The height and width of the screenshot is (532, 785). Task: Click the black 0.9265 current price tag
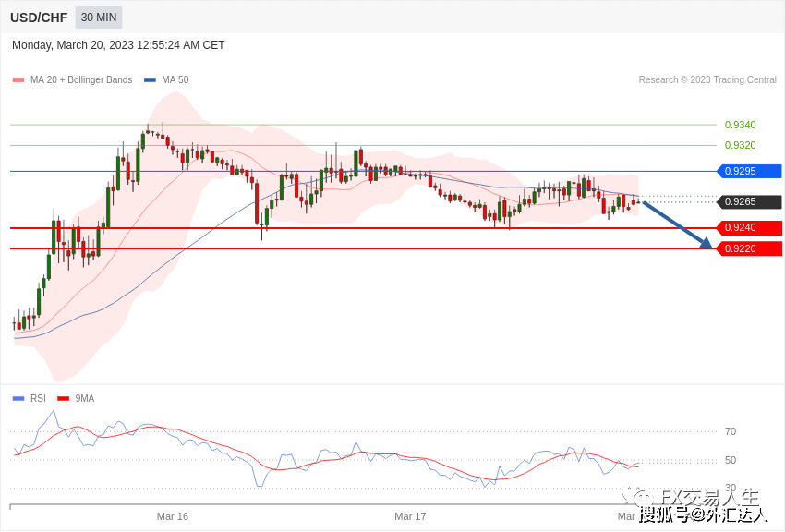tap(748, 201)
